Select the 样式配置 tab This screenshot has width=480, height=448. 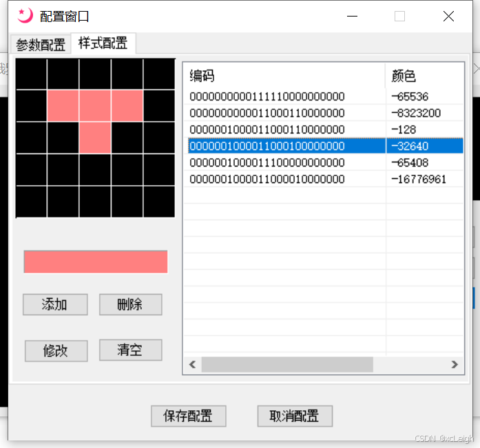103,43
